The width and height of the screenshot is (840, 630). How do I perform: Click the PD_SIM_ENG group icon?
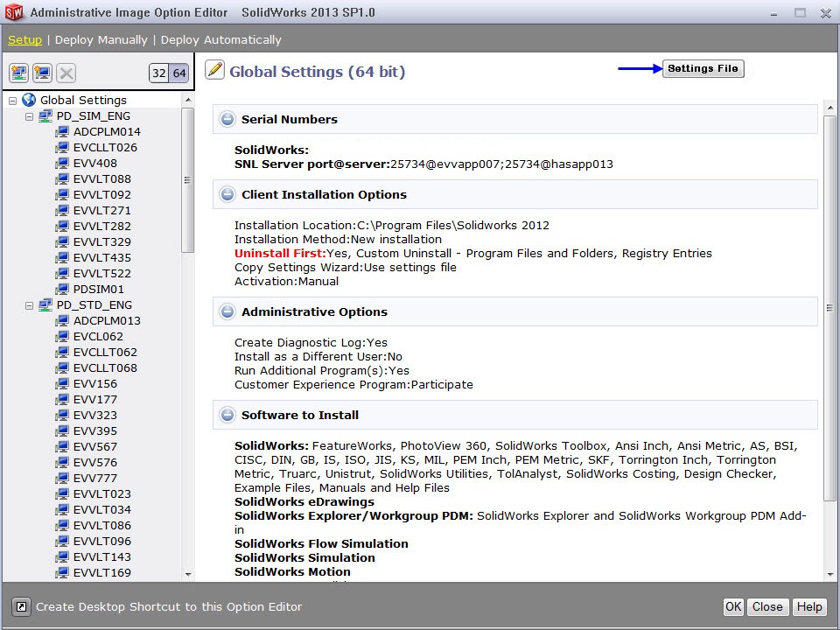point(45,115)
